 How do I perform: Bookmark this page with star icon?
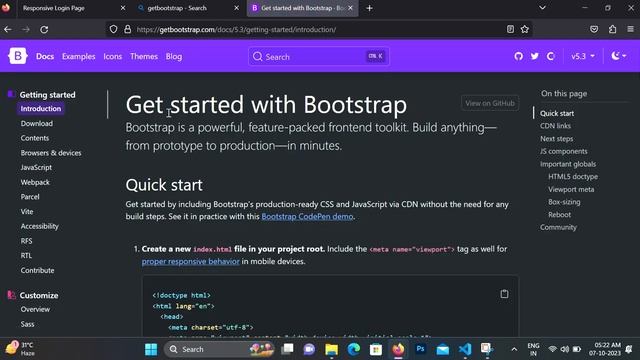[x=524, y=29]
